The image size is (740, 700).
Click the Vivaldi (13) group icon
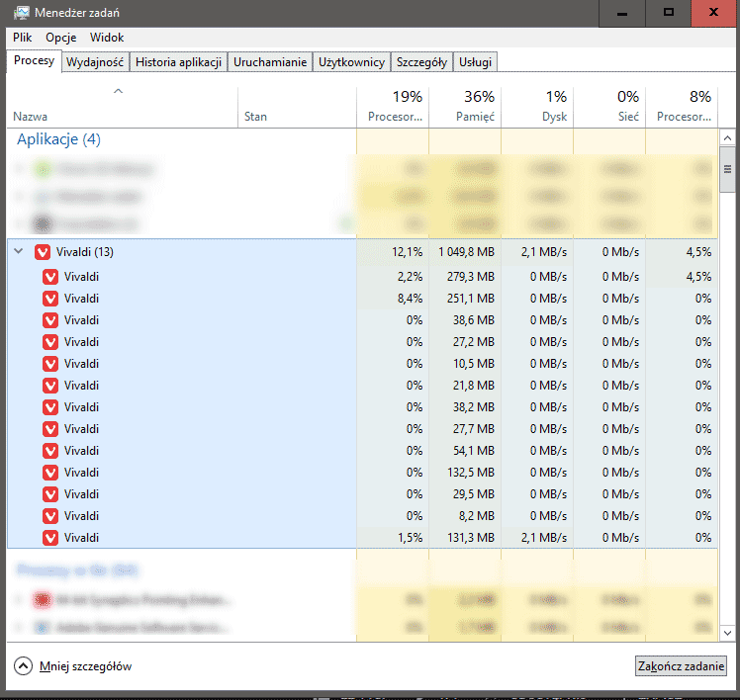[43, 252]
